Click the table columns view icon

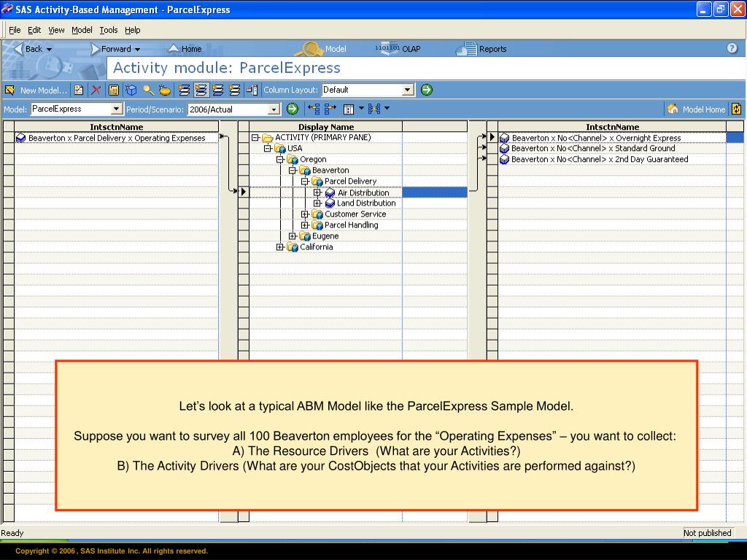coord(349,109)
